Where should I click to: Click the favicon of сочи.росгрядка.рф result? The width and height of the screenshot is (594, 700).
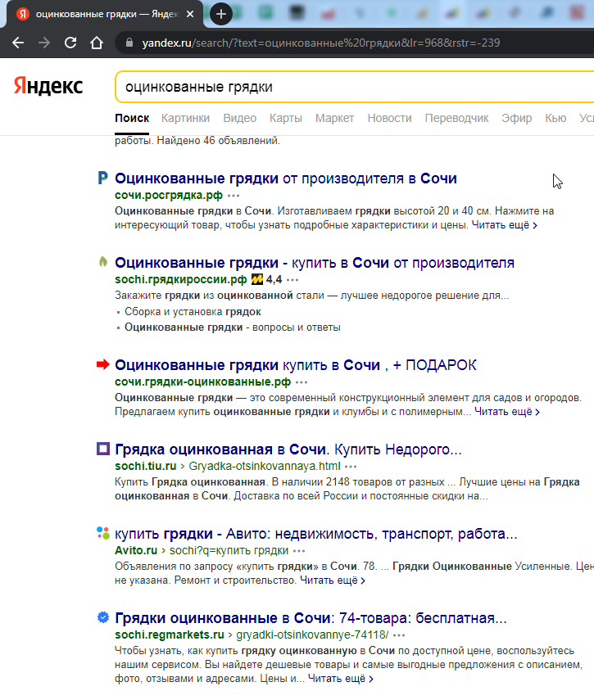(102, 178)
